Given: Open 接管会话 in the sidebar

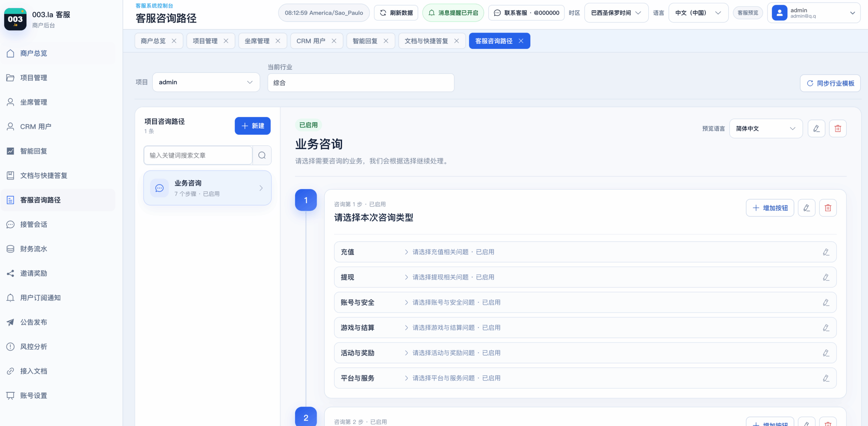Looking at the screenshot, I should pyautogui.click(x=58, y=224).
